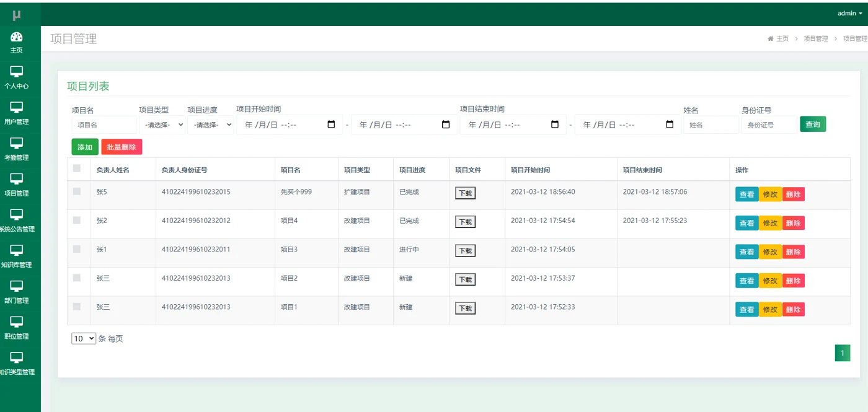This screenshot has height=412, width=868.
Task: Click the green 添加 button
Action: pos(85,147)
